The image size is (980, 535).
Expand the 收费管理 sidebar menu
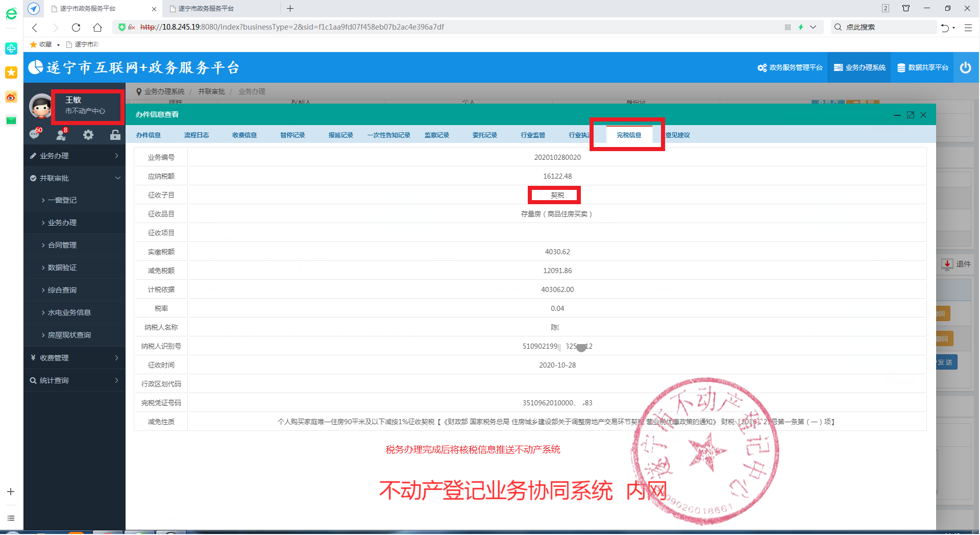tap(75, 358)
